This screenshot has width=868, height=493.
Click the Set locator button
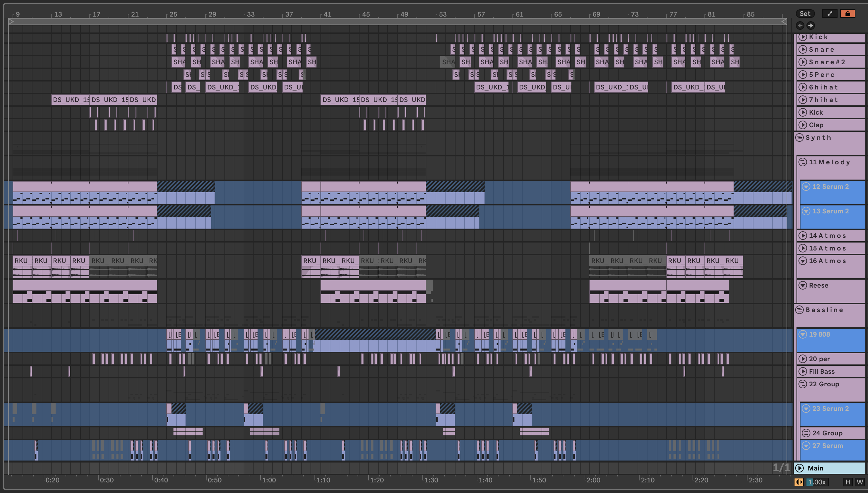pos(805,14)
